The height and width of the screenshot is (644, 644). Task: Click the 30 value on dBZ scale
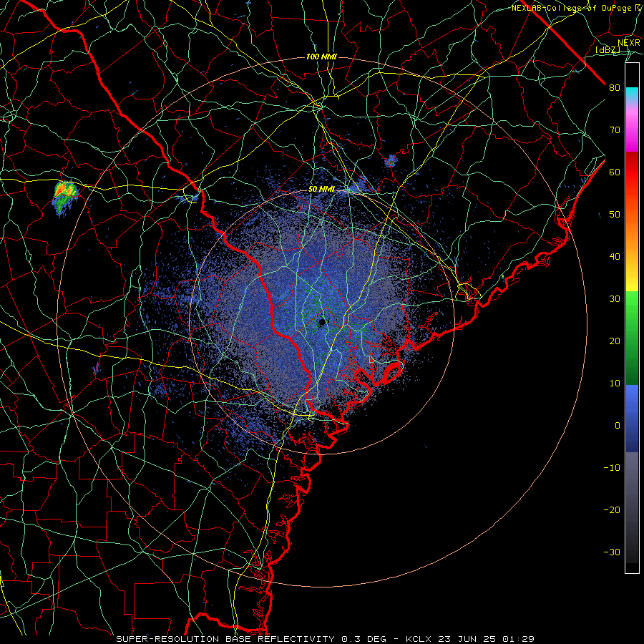click(615, 298)
